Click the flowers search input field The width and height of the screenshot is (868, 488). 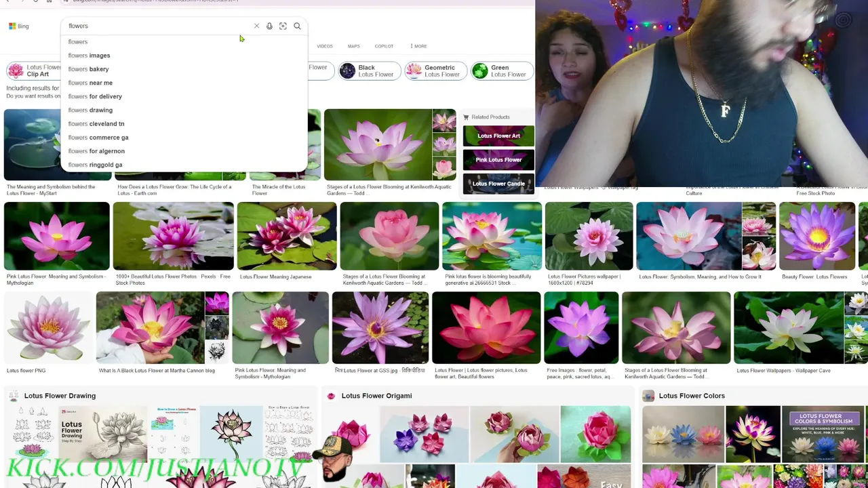[157, 26]
